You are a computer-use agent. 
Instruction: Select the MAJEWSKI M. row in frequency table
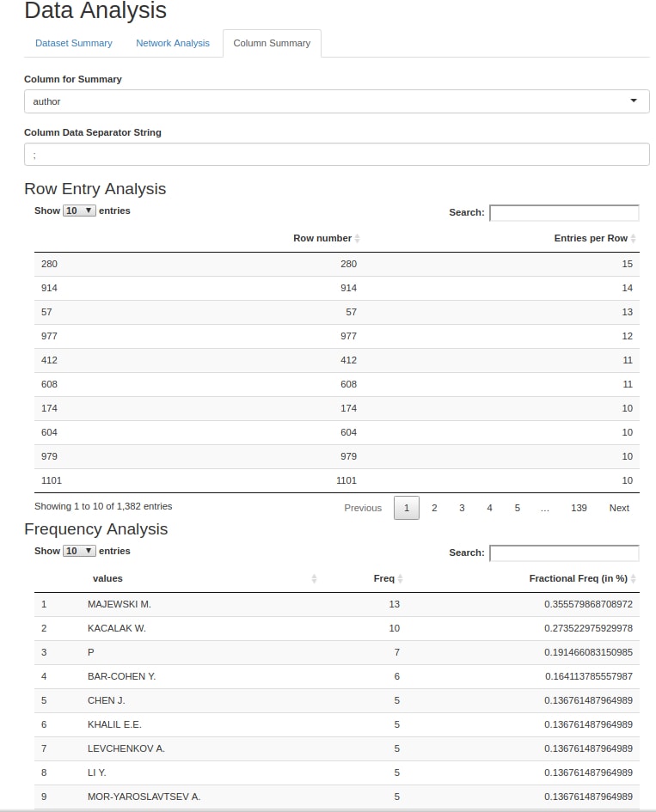point(120,604)
